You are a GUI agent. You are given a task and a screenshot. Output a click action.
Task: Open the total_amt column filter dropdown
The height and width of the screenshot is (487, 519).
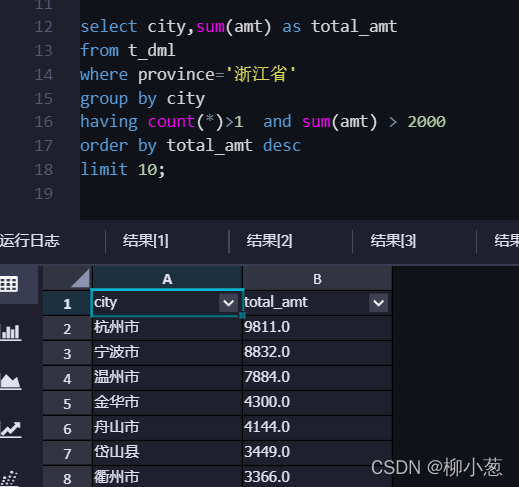378,303
